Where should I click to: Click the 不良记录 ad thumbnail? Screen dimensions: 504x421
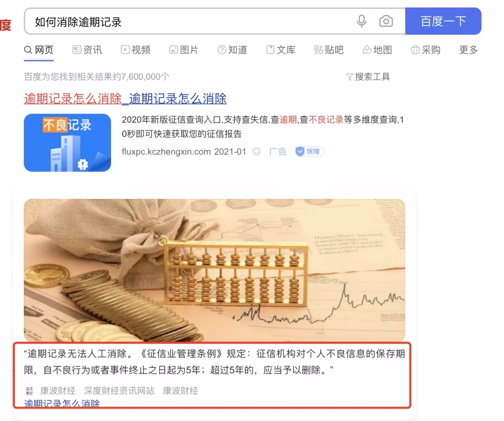click(x=68, y=143)
